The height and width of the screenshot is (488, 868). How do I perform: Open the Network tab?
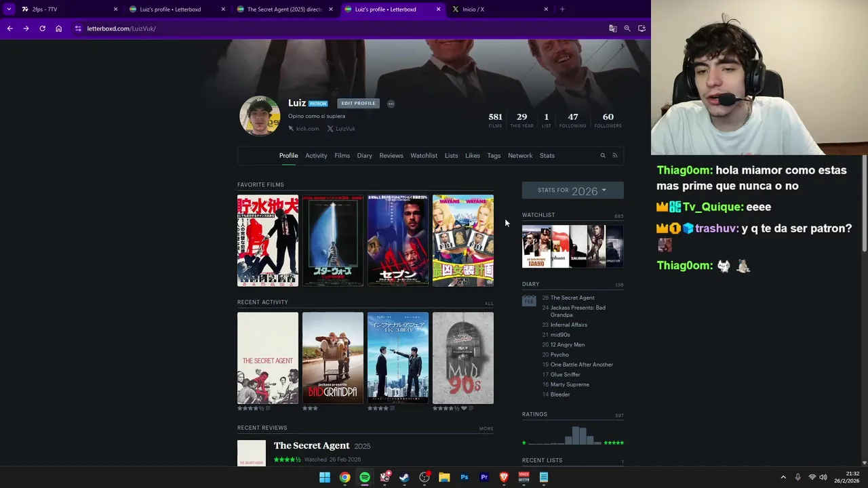[x=520, y=156]
